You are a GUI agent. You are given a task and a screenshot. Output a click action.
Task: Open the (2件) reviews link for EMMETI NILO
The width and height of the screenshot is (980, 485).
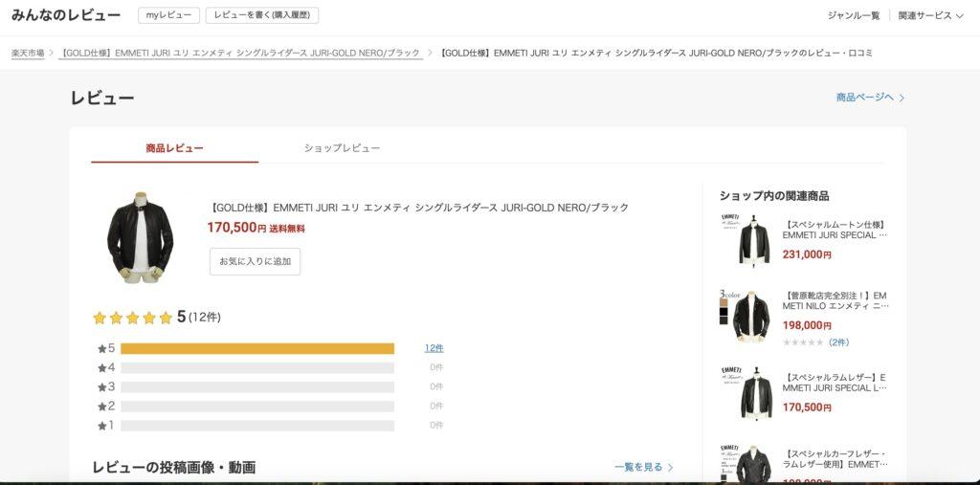(838, 342)
